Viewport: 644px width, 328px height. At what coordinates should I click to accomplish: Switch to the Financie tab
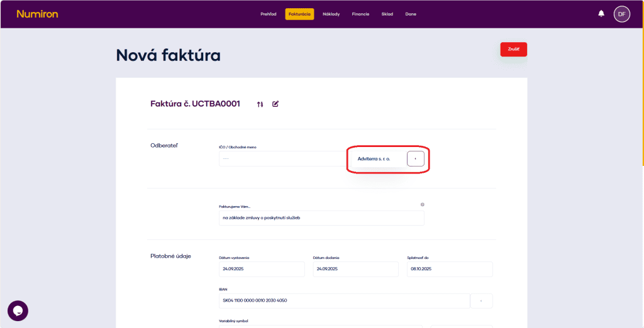click(360, 14)
